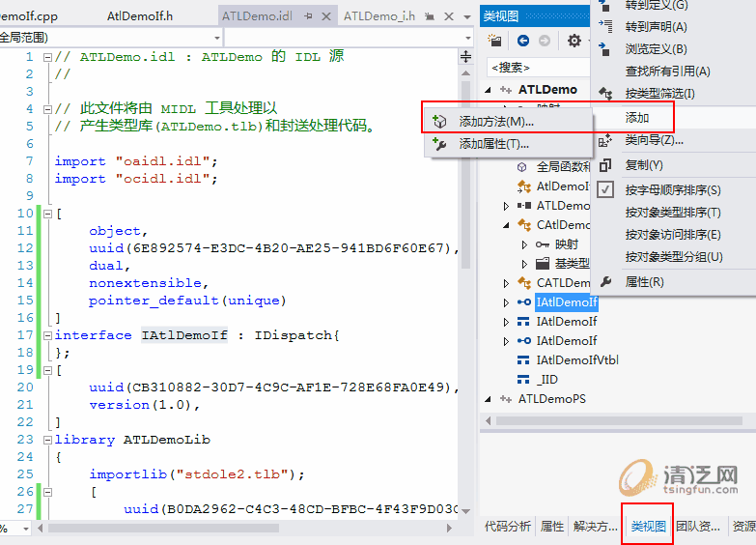Viewport: 756px width, 545px height.
Task: Click the editor horizontal scrollbar
Action: click(x=241, y=529)
